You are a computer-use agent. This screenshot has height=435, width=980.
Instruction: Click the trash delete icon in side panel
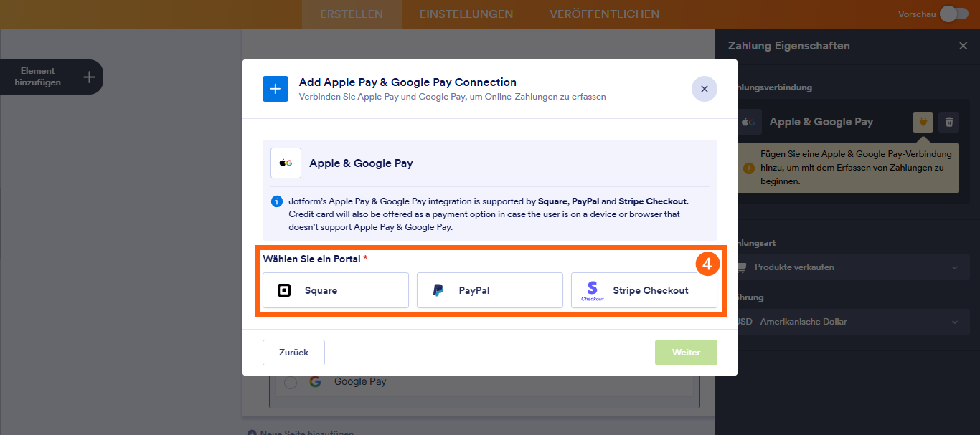pos(949,122)
